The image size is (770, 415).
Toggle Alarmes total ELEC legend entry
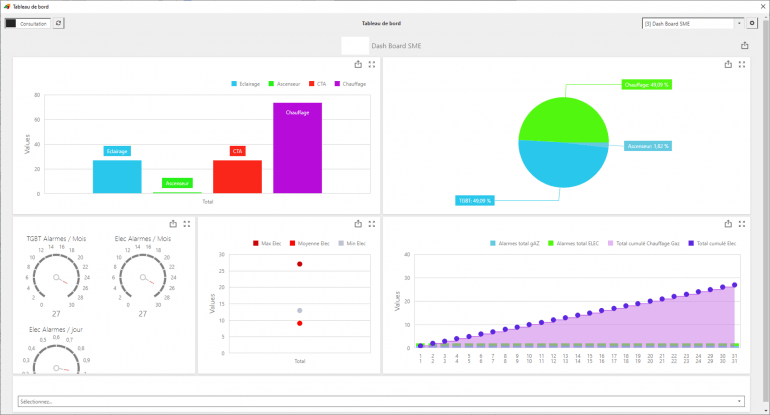coord(573,244)
